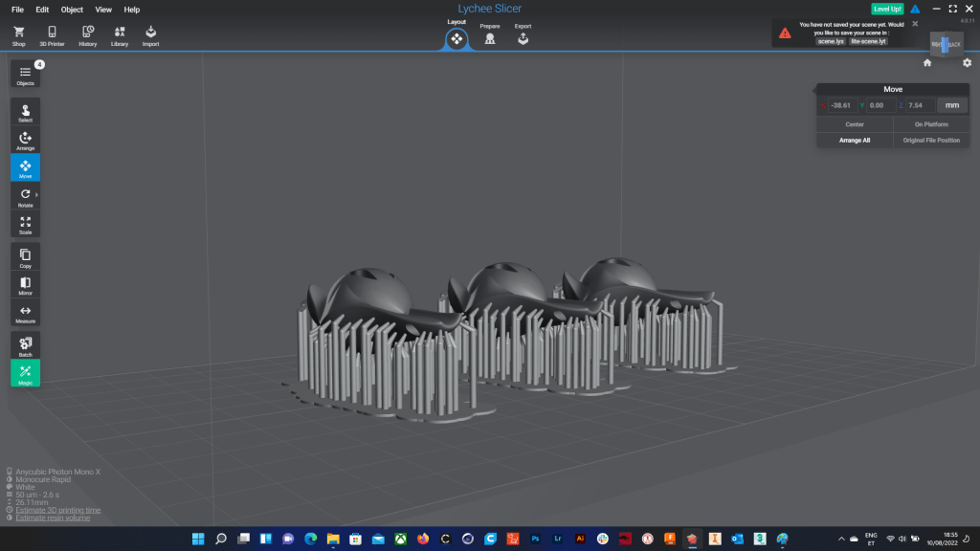This screenshot has height=551, width=980.
Task: Click the Import icon
Action: pos(150,35)
